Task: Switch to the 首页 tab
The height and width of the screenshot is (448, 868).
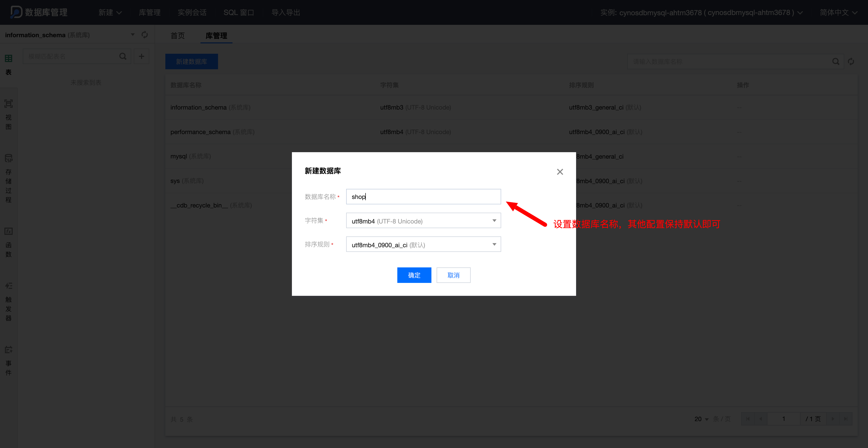Action: click(x=177, y=36)
